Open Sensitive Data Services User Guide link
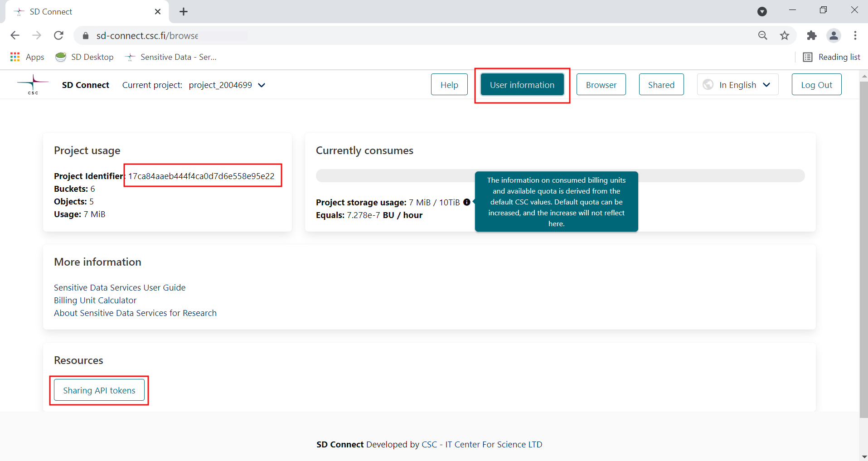The width and height of the screenshot is (868, 461). point(120,287)
